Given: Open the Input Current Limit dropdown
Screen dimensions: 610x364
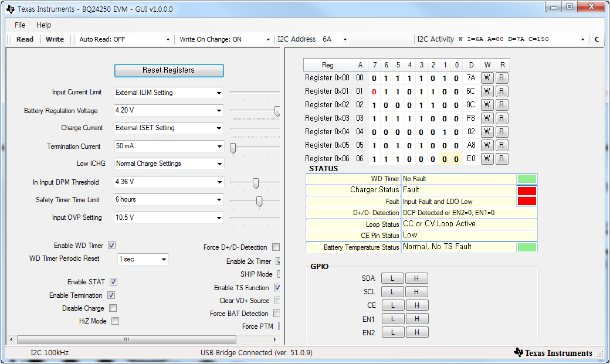Looking at the screenshot, I should tap(169, 93).
